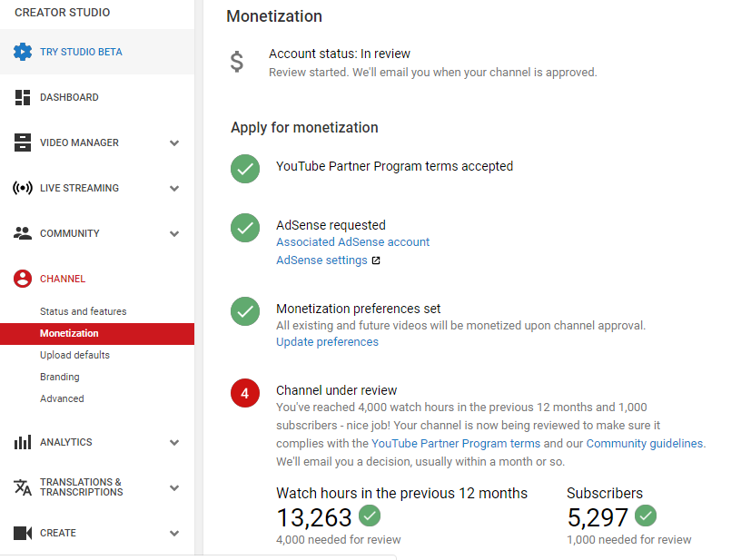Click the 13,263 watch hours value
Screen dimensions: 751x560
pos(314,518)
